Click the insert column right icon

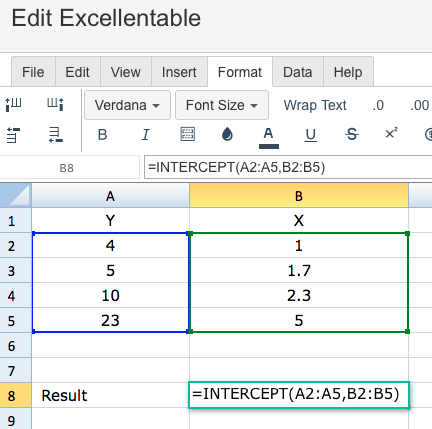pyautogui.click(x=55, y=104)
